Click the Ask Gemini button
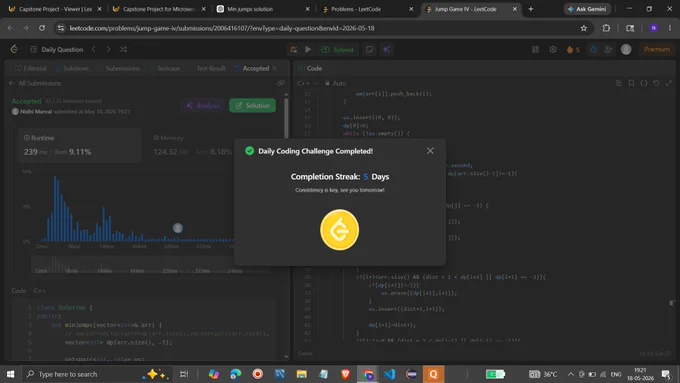The height and width of the screenshot is (383, 680). (587, 9)
